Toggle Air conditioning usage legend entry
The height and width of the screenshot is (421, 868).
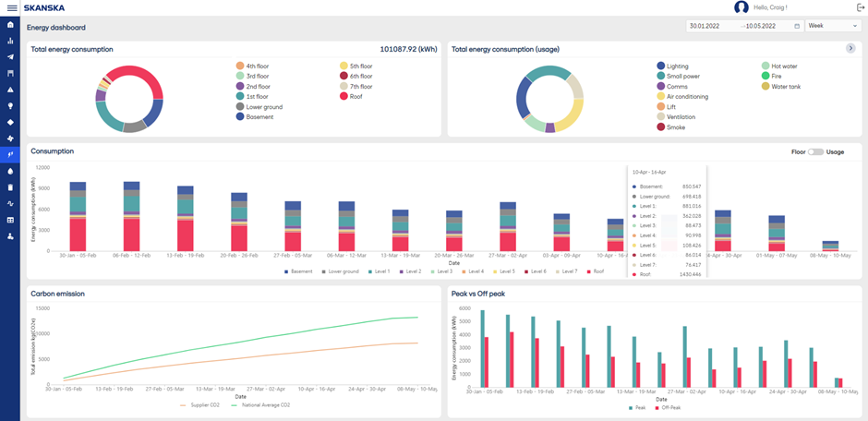click(x=682, y=96)
